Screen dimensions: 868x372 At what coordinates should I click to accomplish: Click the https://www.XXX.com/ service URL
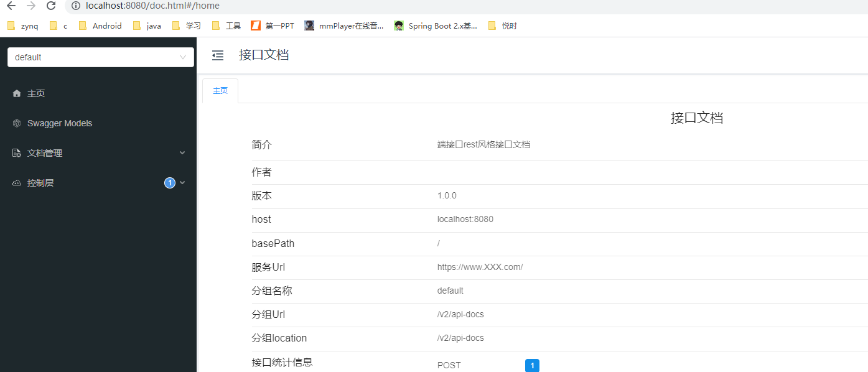pos(480,267)
